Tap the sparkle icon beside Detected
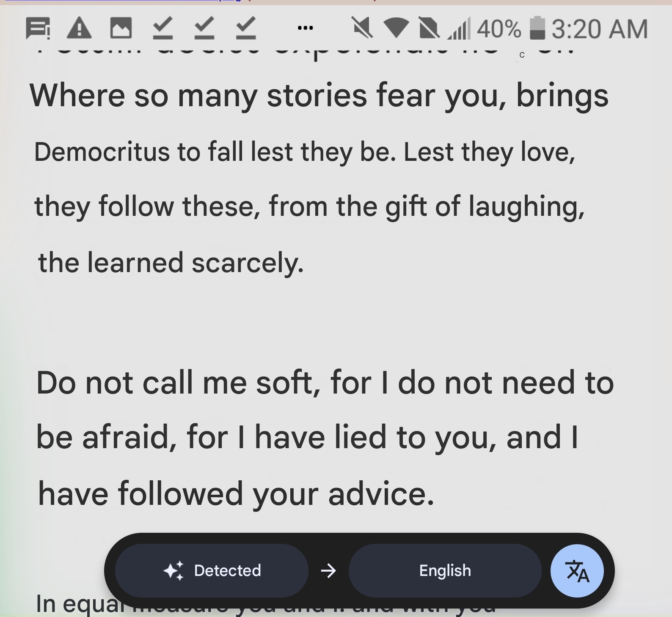Viewport: 672px width, 617px height. pyautogui.click(x=174, y=571)
